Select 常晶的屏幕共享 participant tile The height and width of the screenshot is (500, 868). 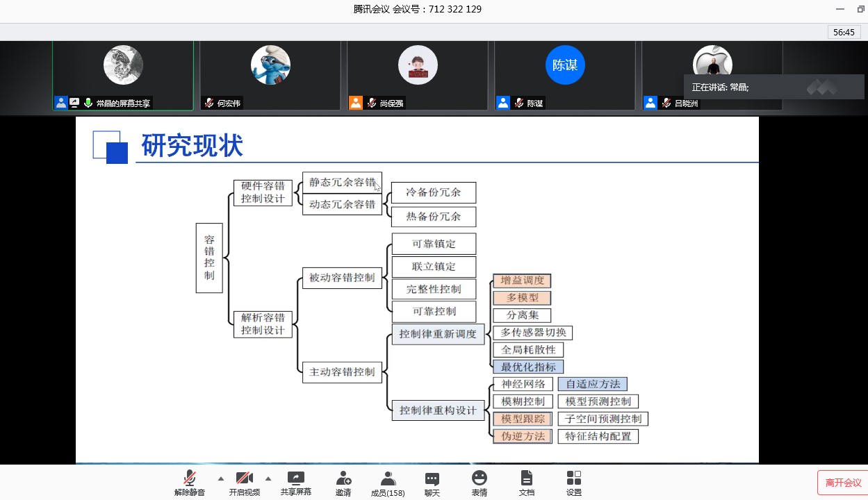(x=123, y=76)
